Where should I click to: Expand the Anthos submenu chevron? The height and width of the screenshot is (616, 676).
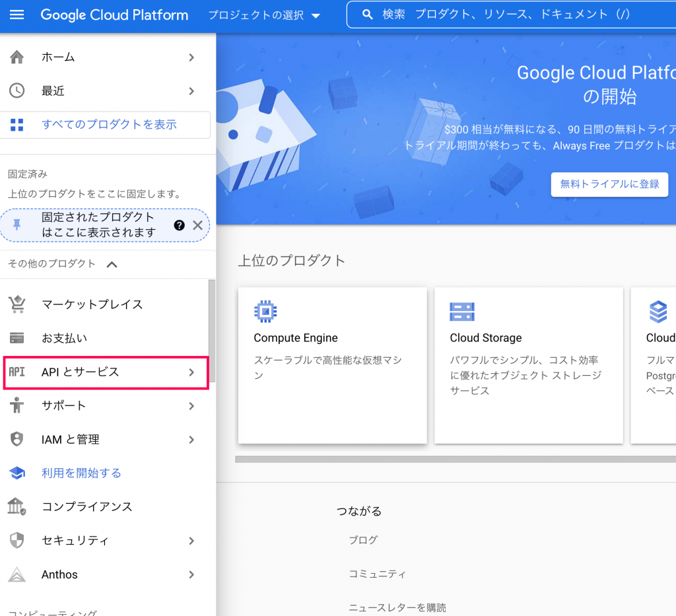192,574
